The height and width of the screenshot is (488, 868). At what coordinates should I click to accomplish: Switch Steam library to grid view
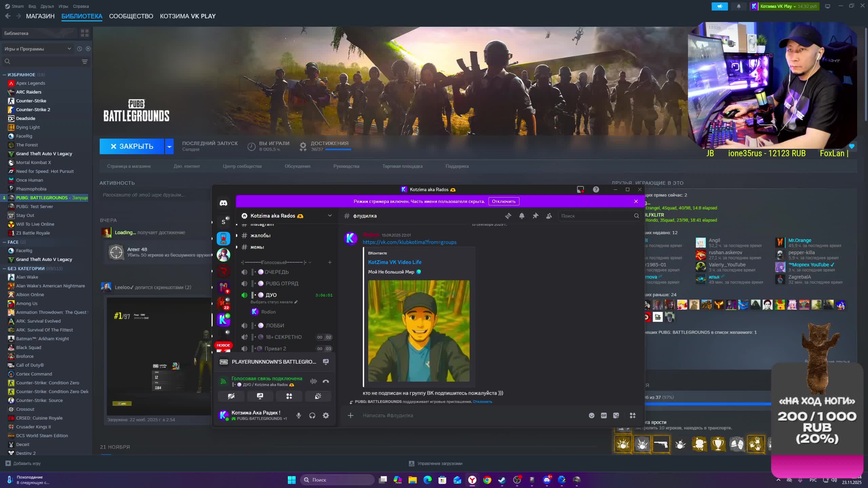(x=84, y=33)
